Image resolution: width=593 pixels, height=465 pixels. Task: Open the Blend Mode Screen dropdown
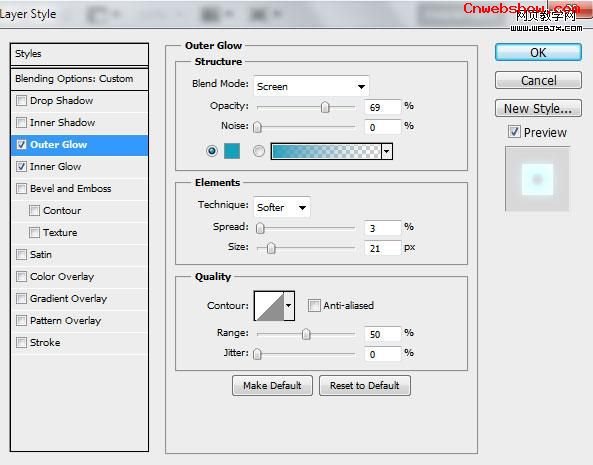point(311,87)
